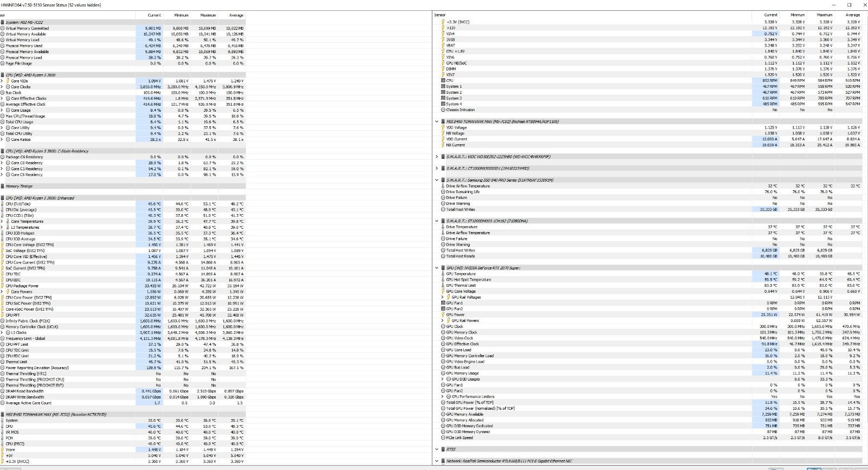The width and height of the screenshot is (868, 470).
Task: Click the fan icon beside System 1
Action: [443, 86]
